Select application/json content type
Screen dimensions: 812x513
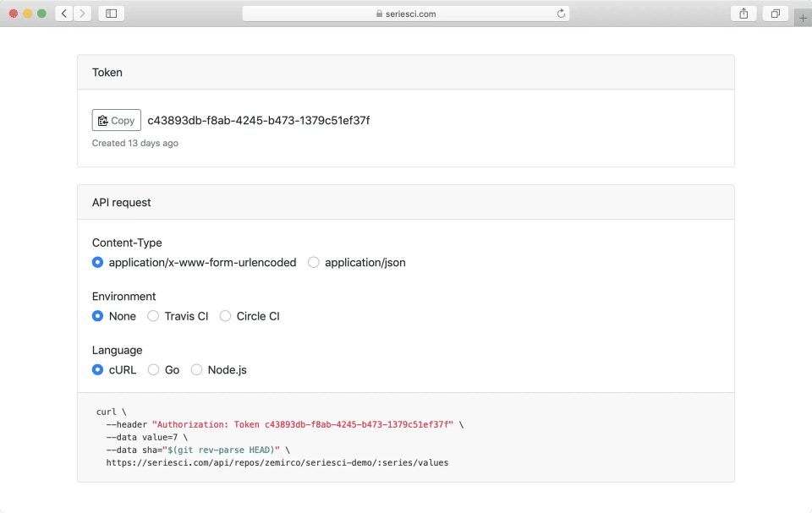point(314,263)
